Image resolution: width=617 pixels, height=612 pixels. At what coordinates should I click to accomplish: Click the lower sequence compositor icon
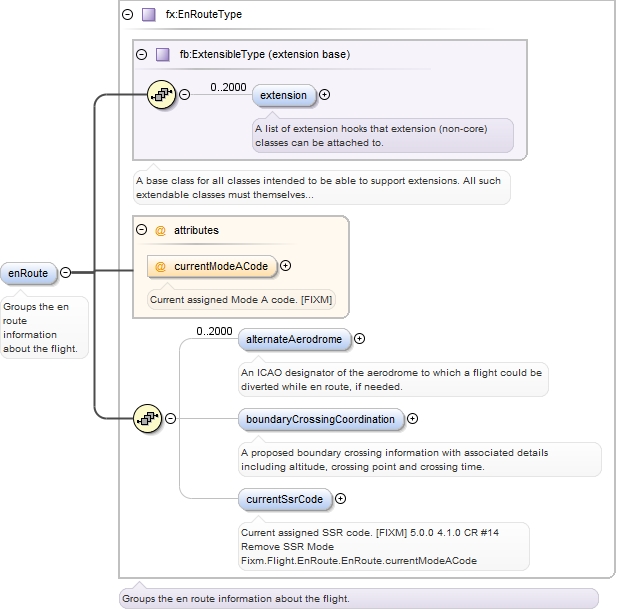(148, 419)
